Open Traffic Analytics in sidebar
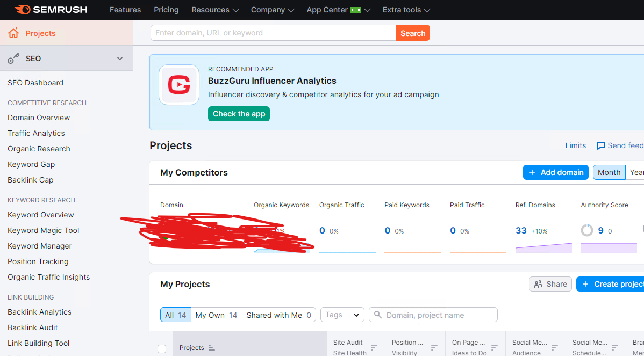The height and width of the screenshot is (357, 644). pyautogui.click(x=36, y=133)
